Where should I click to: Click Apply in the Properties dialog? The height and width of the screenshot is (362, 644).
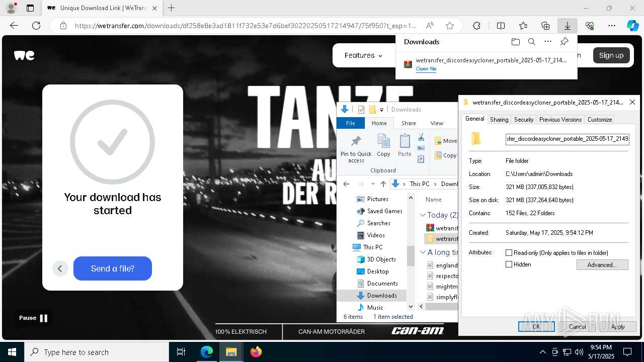(x=618, y=326)
